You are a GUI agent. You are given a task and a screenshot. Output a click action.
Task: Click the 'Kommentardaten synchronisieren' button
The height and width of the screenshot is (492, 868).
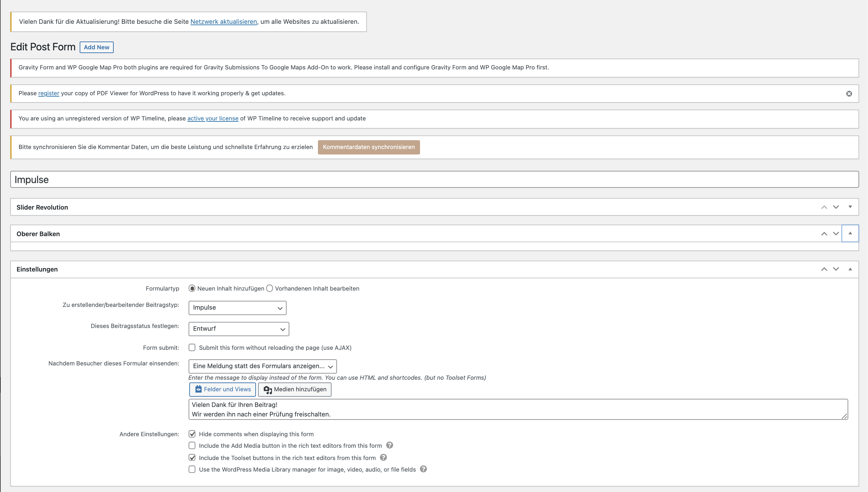click(369, 147)
